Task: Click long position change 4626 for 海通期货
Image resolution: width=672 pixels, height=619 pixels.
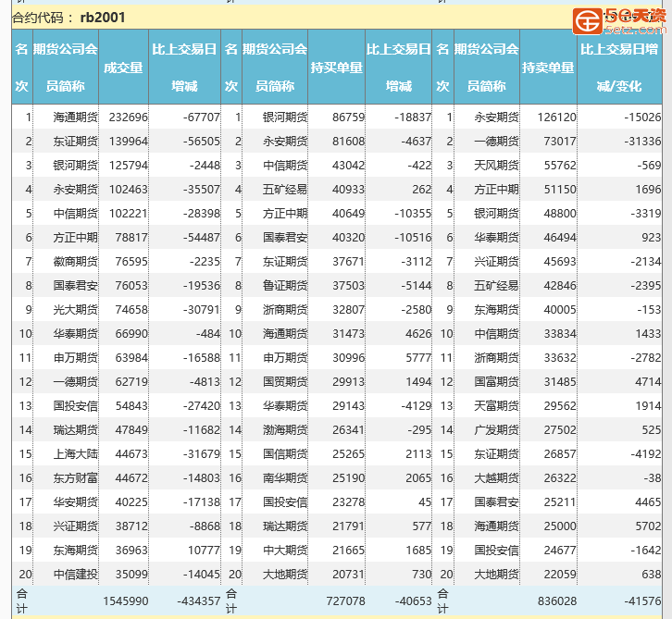Action: (x=418, y=333)
